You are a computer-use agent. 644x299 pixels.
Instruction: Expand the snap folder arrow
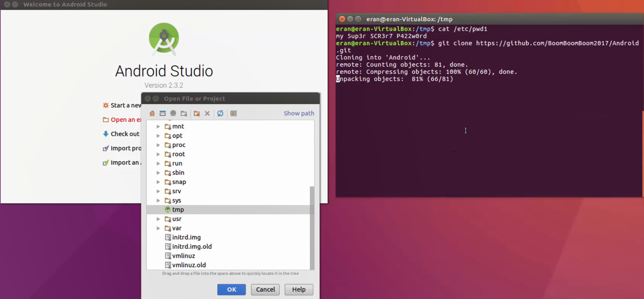click(x=158, y=182)
